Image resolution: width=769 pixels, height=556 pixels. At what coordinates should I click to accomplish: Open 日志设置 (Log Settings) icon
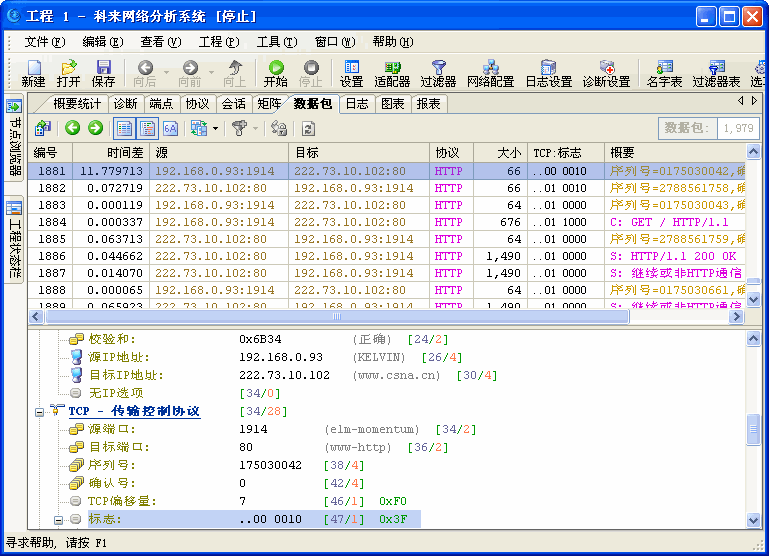(x=548, y=72)
